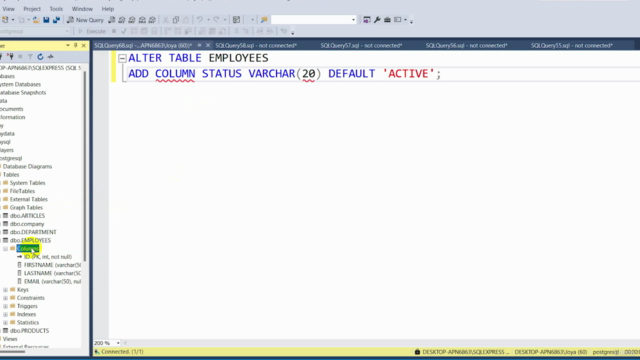Click the Find in files icon

pos(264,20)
